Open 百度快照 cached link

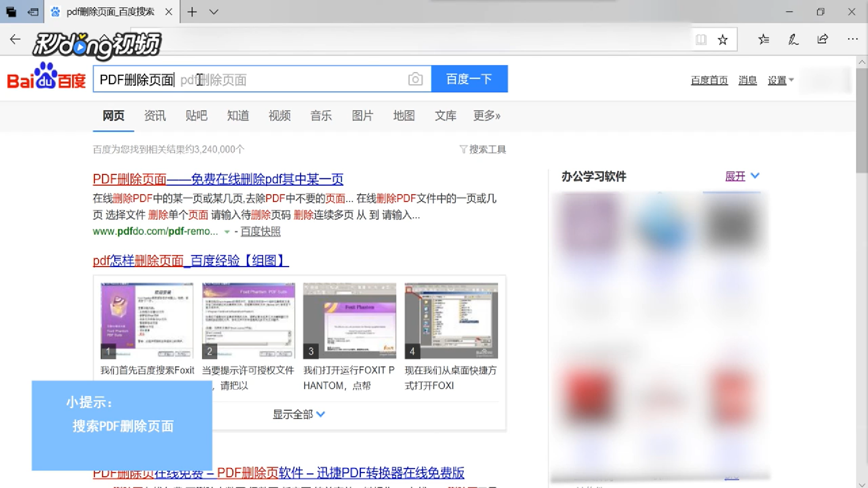[260, 231]
